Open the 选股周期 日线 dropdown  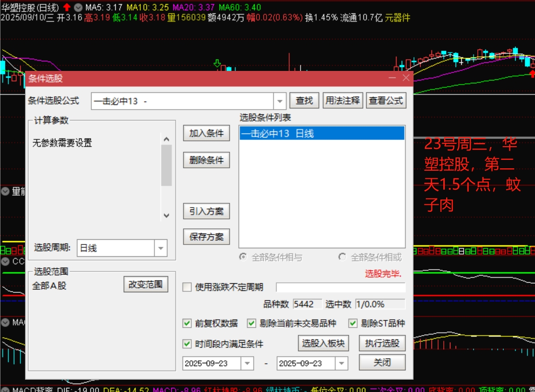(x=161, y=248)
